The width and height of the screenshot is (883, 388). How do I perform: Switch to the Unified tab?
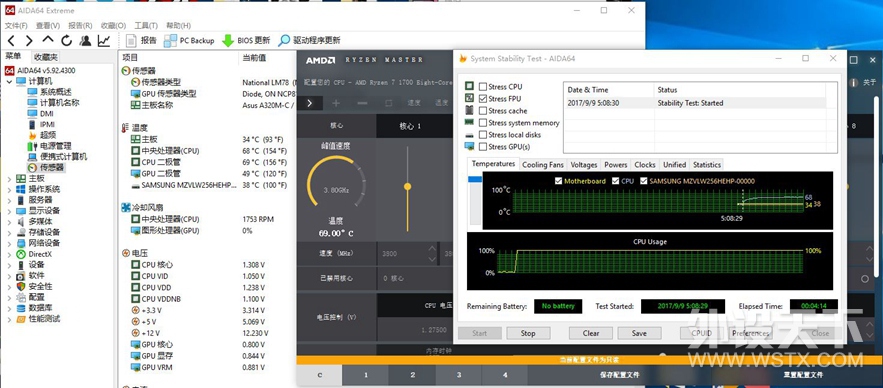674,164
